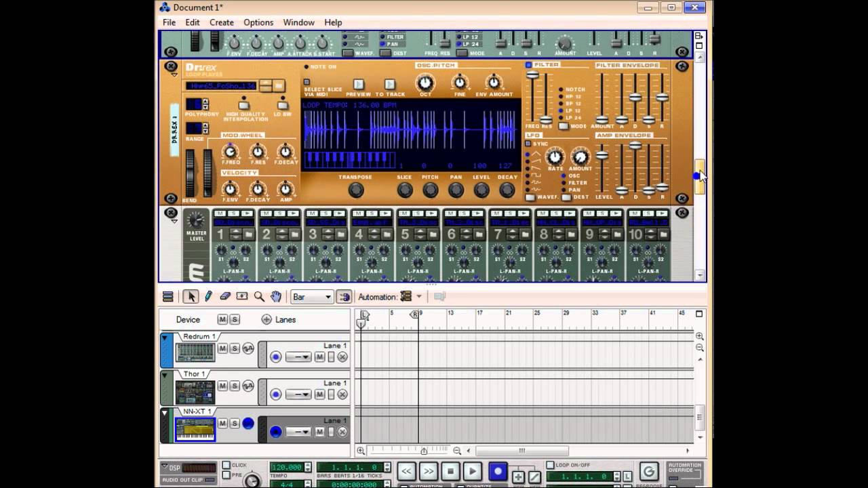Browse Dr.Rex loop via folder icon

click(279, 85)
